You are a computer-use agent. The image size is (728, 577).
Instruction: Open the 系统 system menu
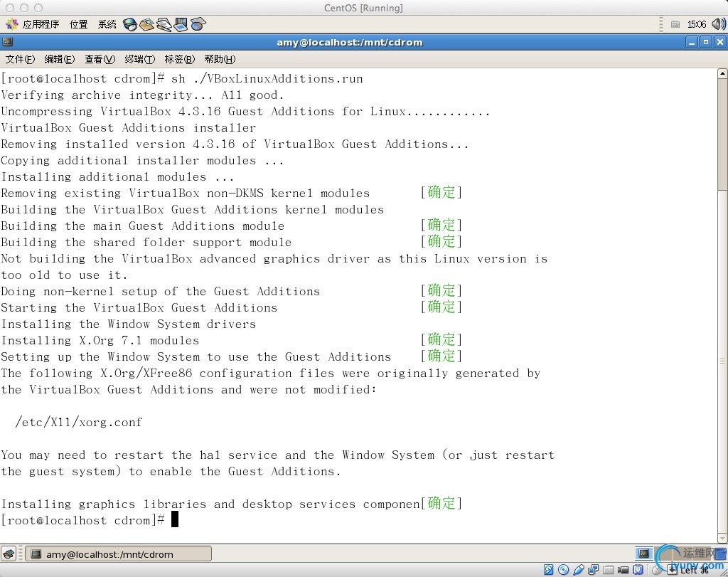click(x=107, y=24)
